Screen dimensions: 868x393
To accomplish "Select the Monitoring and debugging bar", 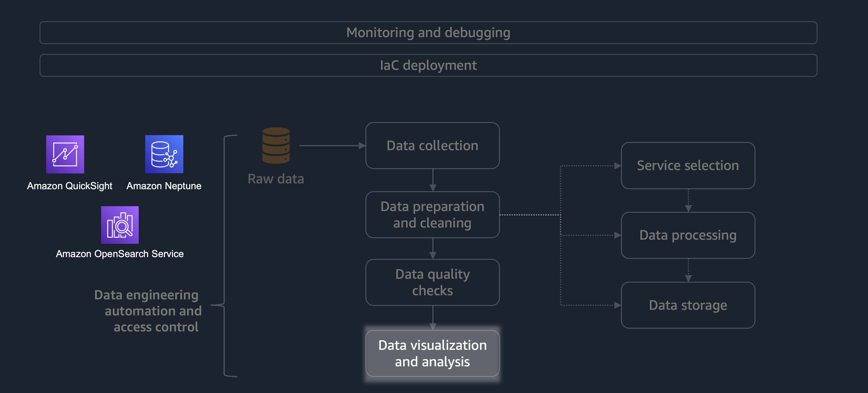I will [x=428, y=33].
